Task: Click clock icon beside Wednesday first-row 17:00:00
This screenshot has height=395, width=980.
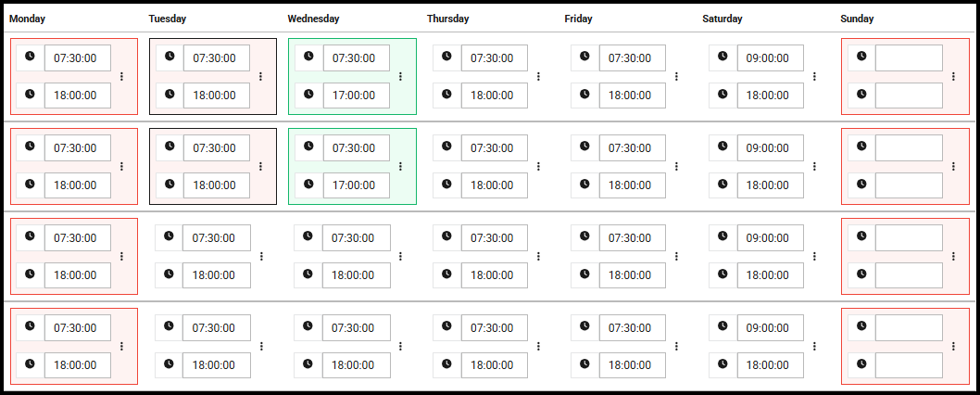Action: [308, 95]
